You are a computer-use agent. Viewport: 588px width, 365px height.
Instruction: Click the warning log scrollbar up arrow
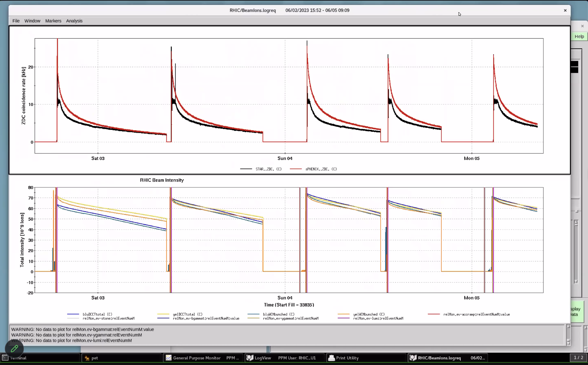click(x=568, y=327)
